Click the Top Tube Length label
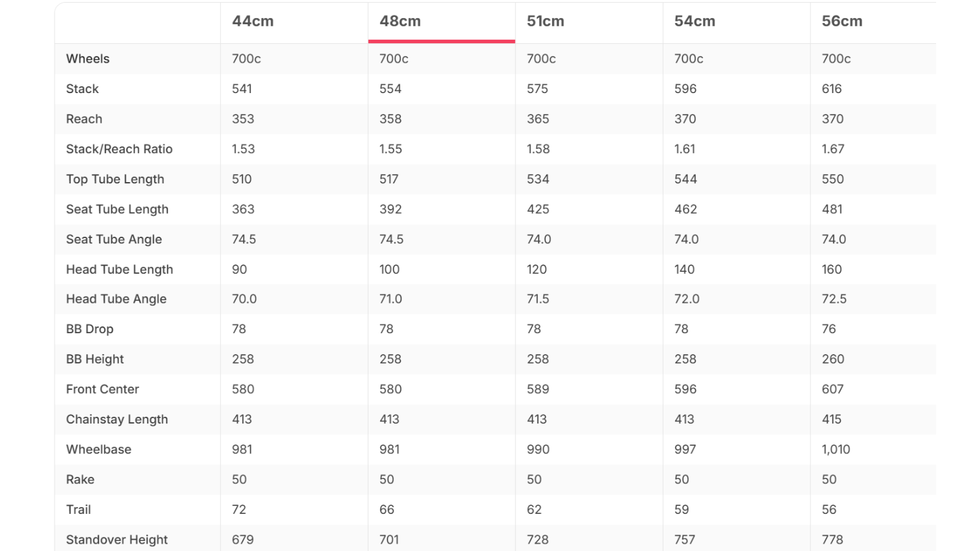 coord(115,179)
